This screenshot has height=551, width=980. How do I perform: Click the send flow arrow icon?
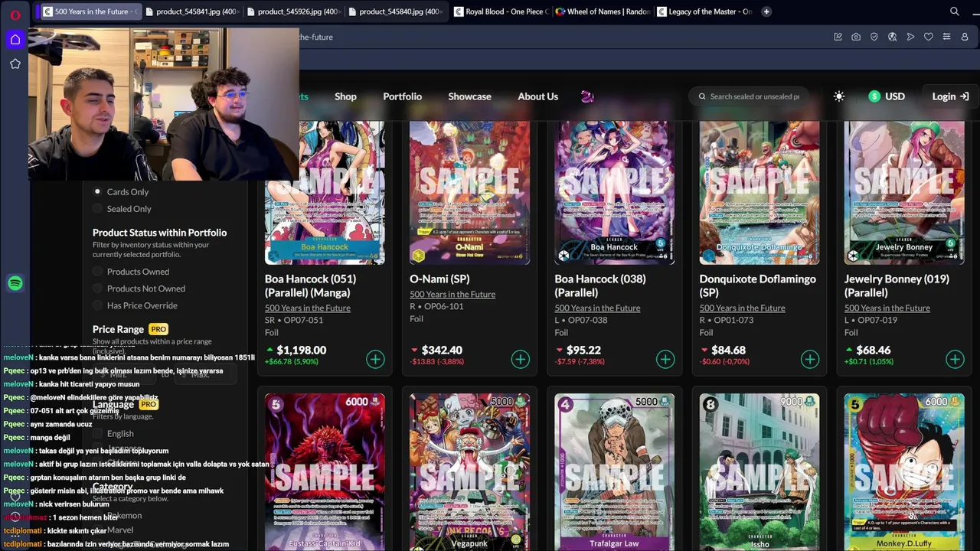point(910,37)
